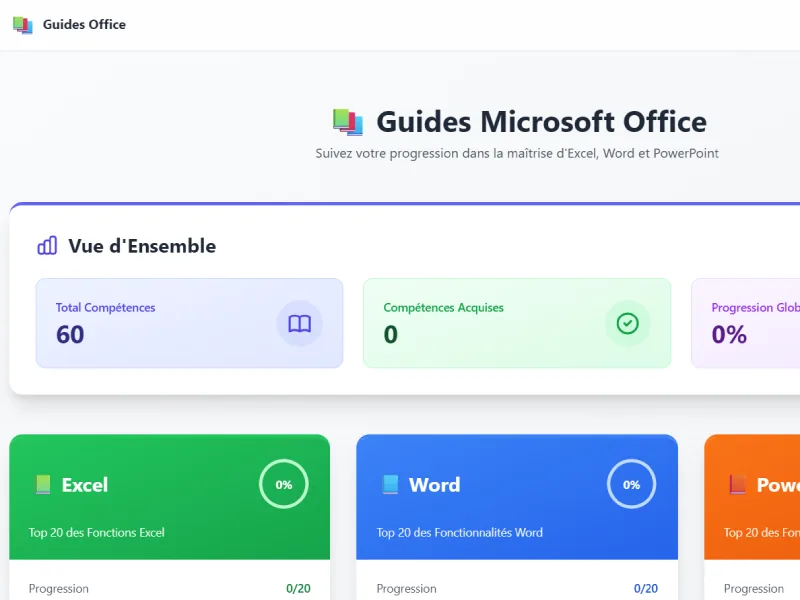Click the 0/20 count on the Word card
Screen dimensions: 800x600
[x=646, y=589]
